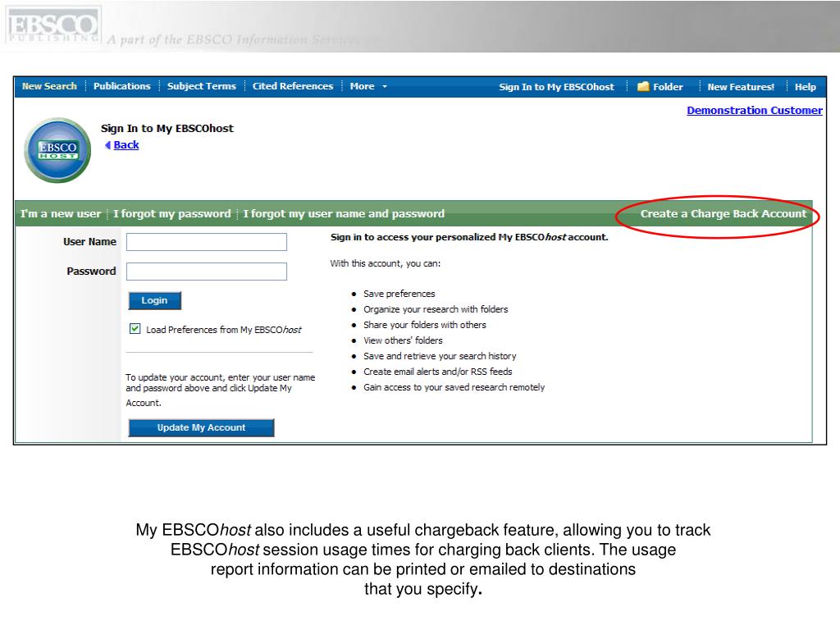Image resolution: width=840 pixels, height=630 pixels.
Task: Open New Search from the toolbar
Action: coord(49,86)
